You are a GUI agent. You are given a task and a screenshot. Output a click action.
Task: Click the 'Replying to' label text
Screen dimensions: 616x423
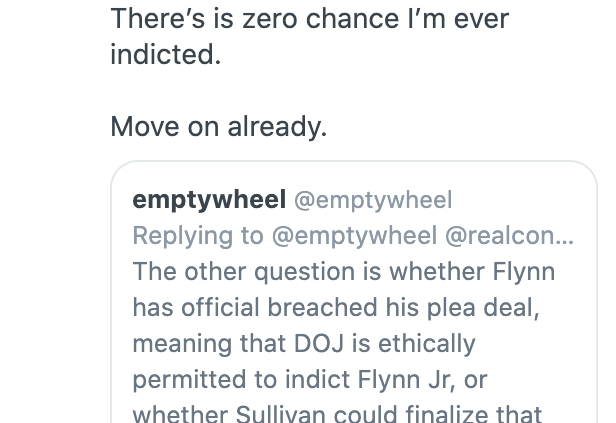[198, 236]
